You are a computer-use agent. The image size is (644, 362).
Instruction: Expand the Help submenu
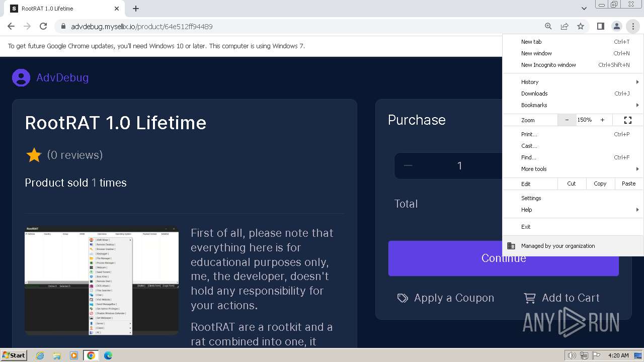(573, 210)
